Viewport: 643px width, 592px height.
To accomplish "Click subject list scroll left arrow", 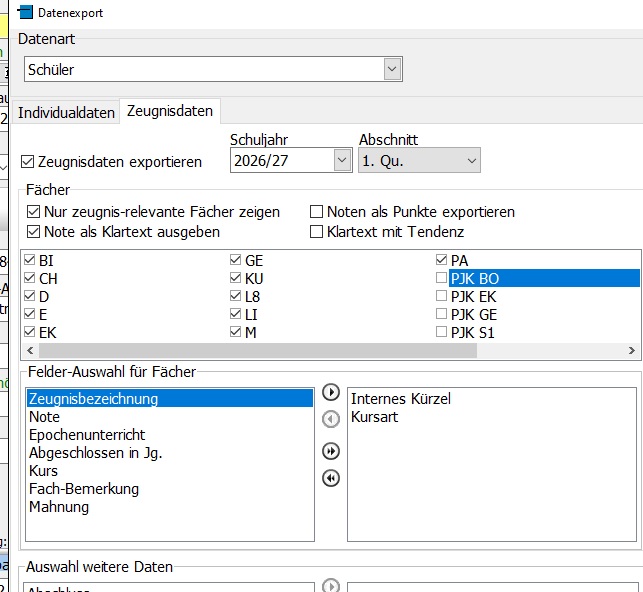I will coord(30,351).
